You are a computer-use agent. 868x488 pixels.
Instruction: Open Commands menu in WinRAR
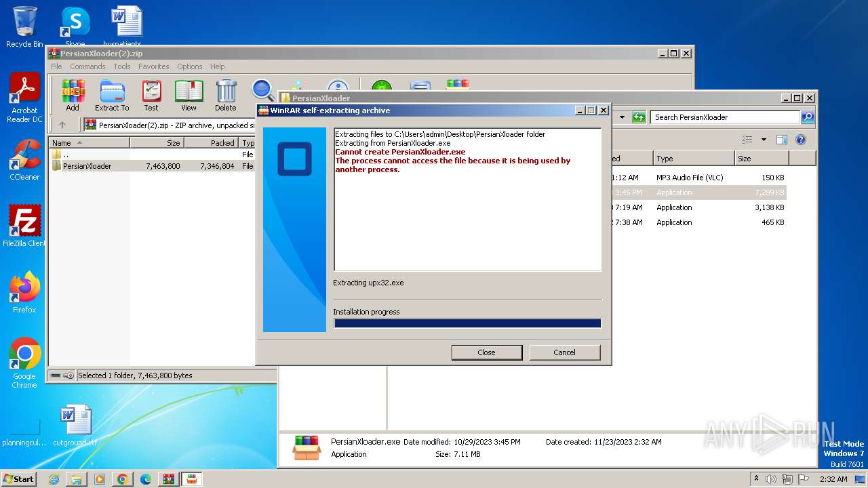[87, 66]
